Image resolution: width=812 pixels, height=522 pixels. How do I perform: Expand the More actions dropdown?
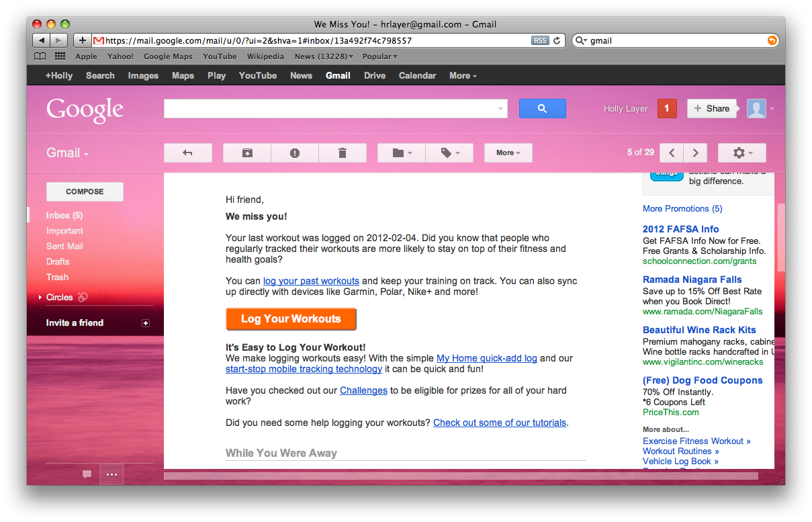click(508, 153)
